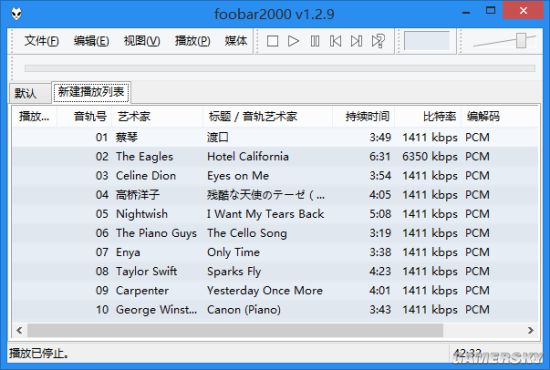Open the 视图(V) menu
Viewport: 550px width, 370px height.
tap(142, 41)
